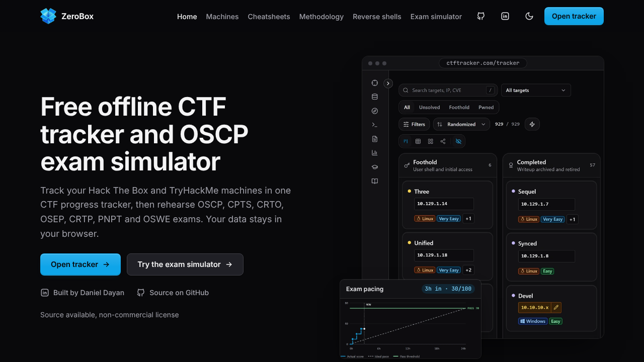Click the lightning bolt quick action button
644x362 pixels.
[532, 124]
